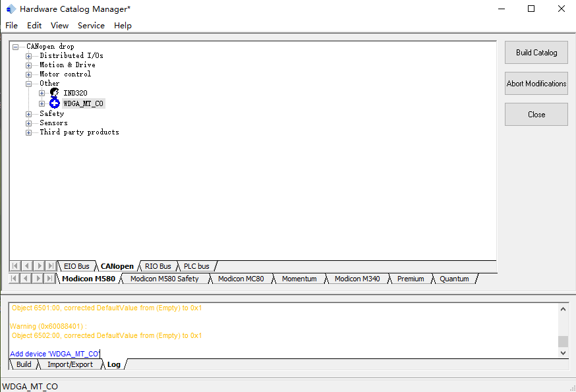576x392 pixels.
Task: Open the Build output tab
Action: click(24, 364)
